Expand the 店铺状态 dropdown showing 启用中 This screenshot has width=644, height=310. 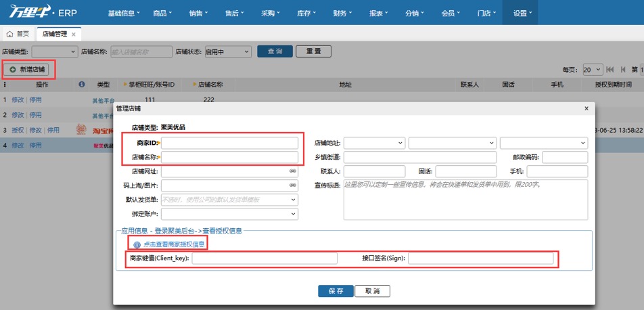click(228, 52)
